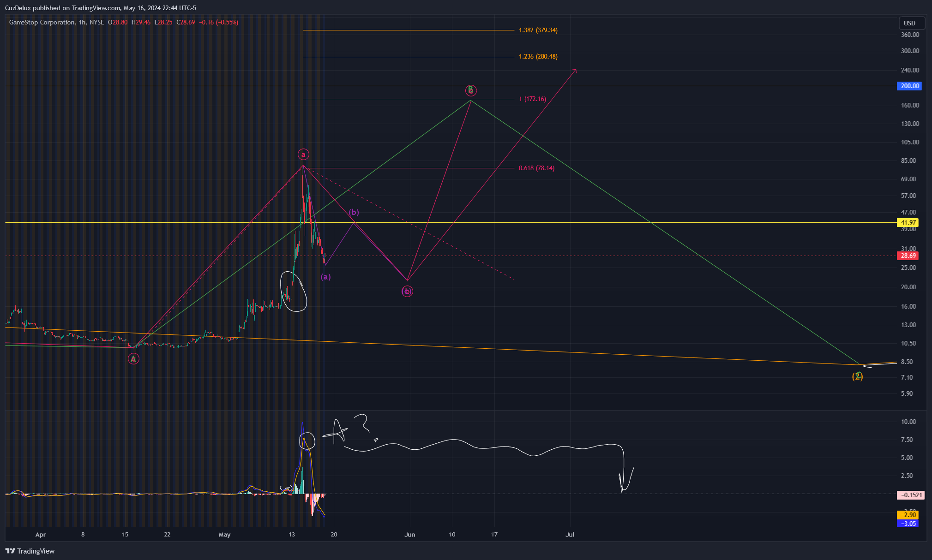Click the May date on the time axis
Screen dimensions: 932x560
coord(224,535)
